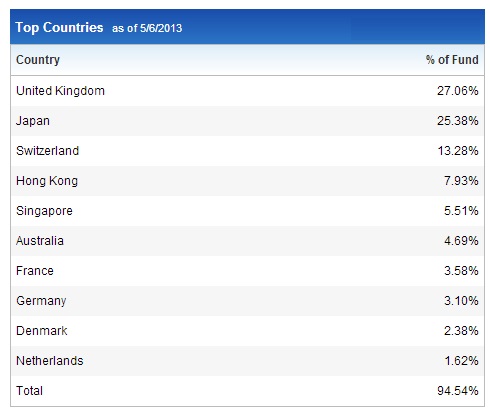This screenshot has height=415, width=490.
Task: Select the France row label
Action: coord(35,271)
